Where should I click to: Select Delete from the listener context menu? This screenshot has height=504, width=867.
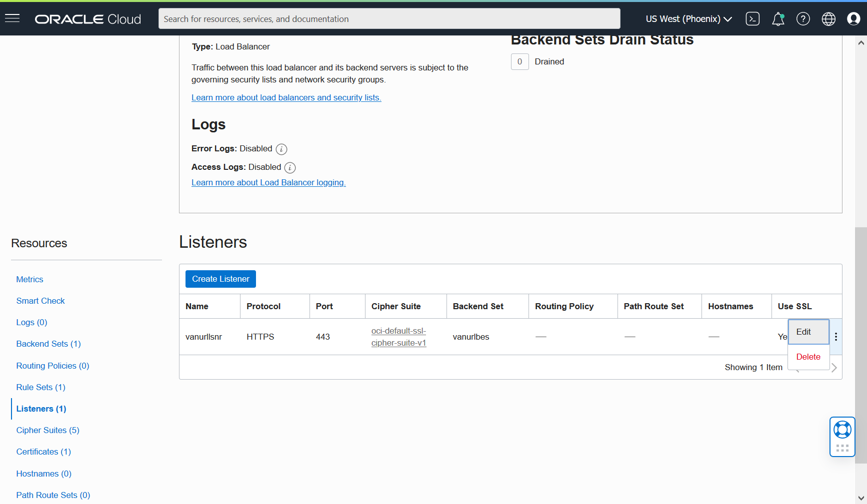[808, 357]
